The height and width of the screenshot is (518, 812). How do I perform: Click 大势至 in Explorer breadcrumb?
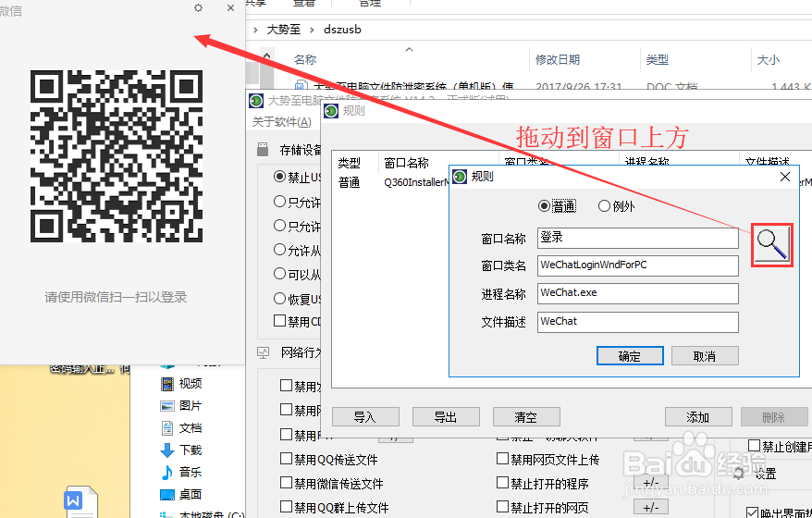click(283, 30)
